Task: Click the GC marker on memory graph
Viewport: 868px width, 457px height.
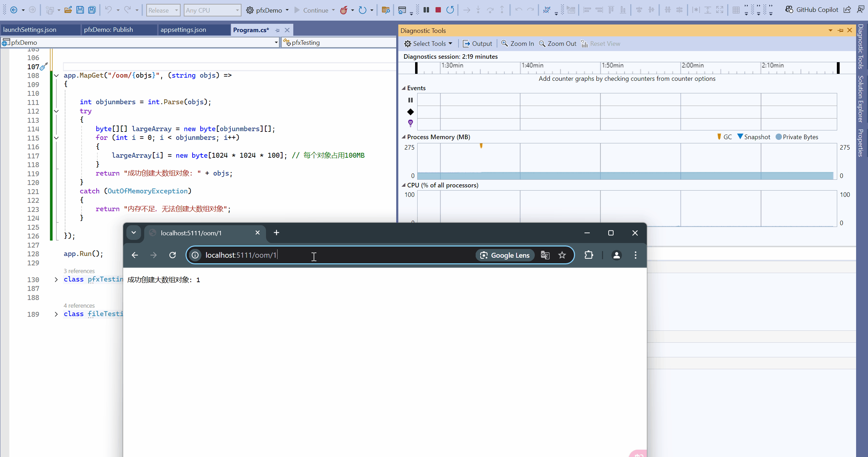Action: [x=481, y=146]
